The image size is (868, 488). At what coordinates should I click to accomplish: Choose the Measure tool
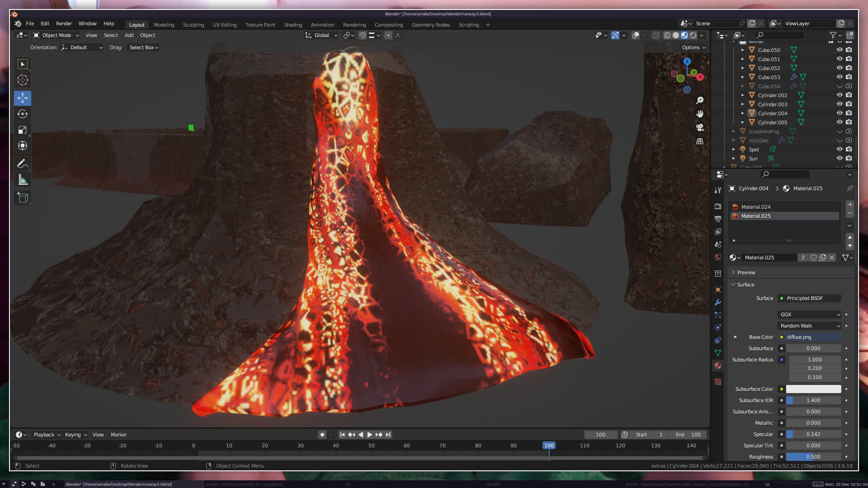pos(23,180)
